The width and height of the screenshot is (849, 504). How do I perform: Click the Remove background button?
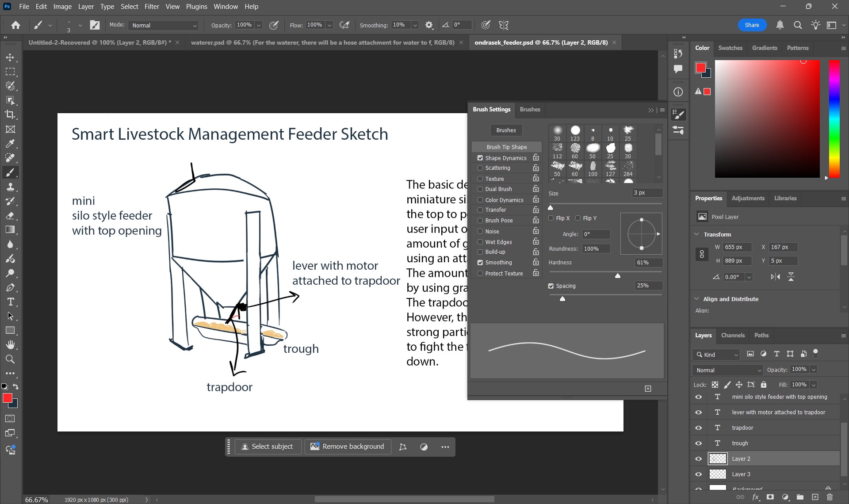point(348,447)
